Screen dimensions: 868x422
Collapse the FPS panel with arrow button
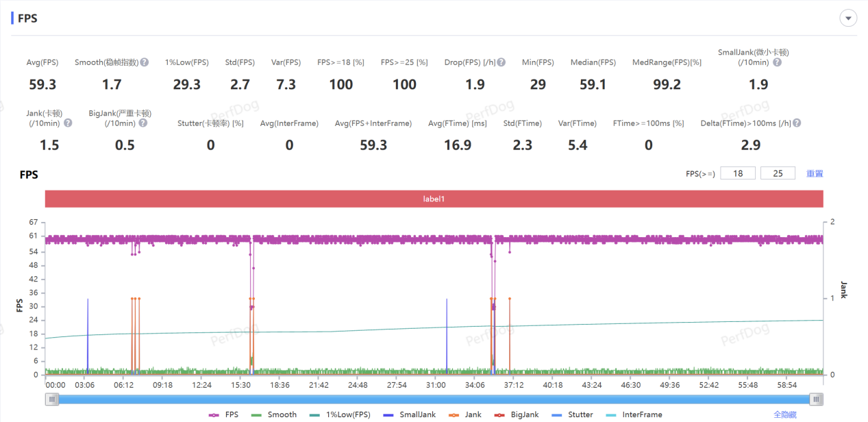848,18
